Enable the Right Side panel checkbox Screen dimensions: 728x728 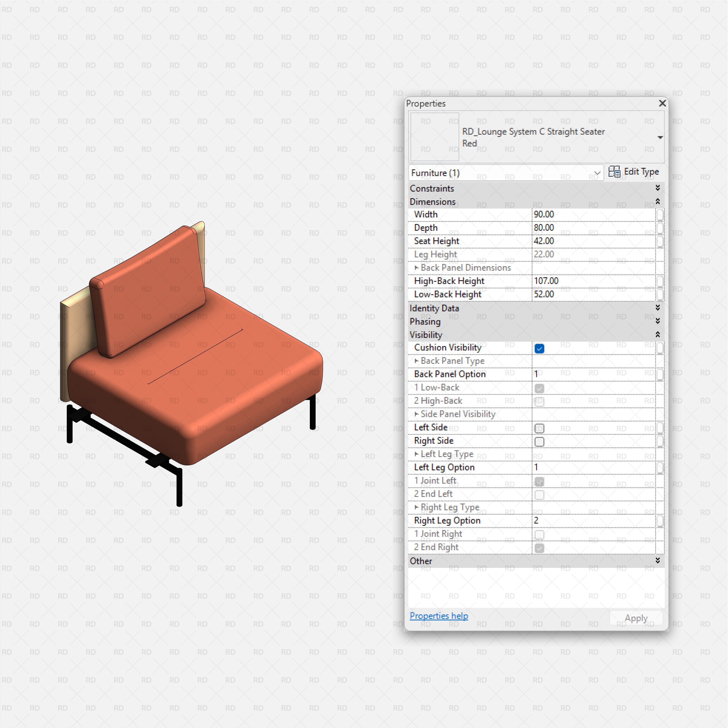point(539,442)
